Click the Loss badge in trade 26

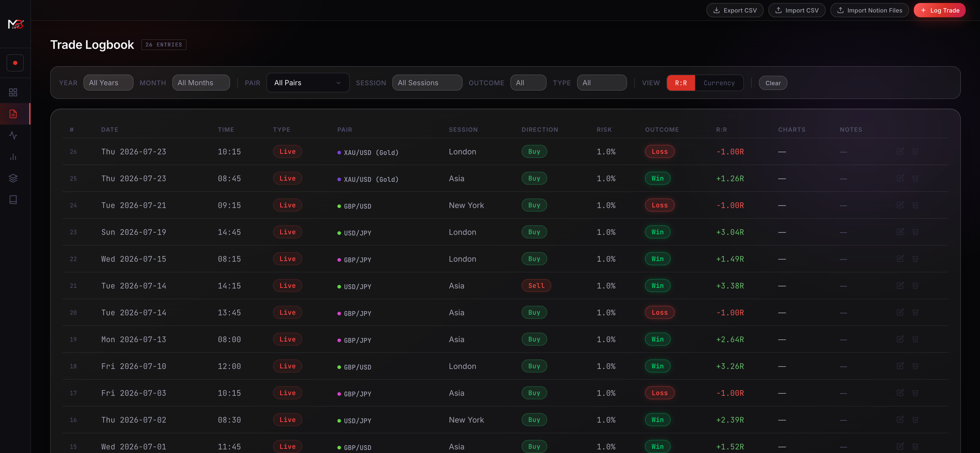[659, 151]
